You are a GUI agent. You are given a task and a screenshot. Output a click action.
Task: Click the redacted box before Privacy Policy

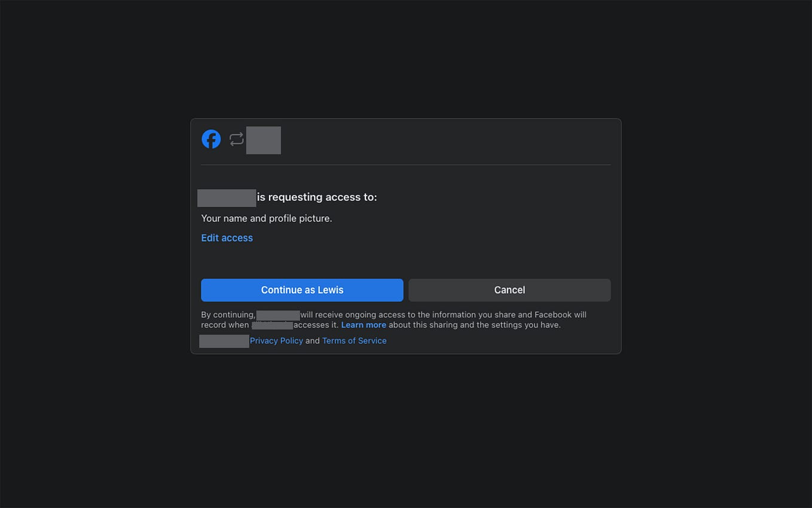click(x=224, y=340)
